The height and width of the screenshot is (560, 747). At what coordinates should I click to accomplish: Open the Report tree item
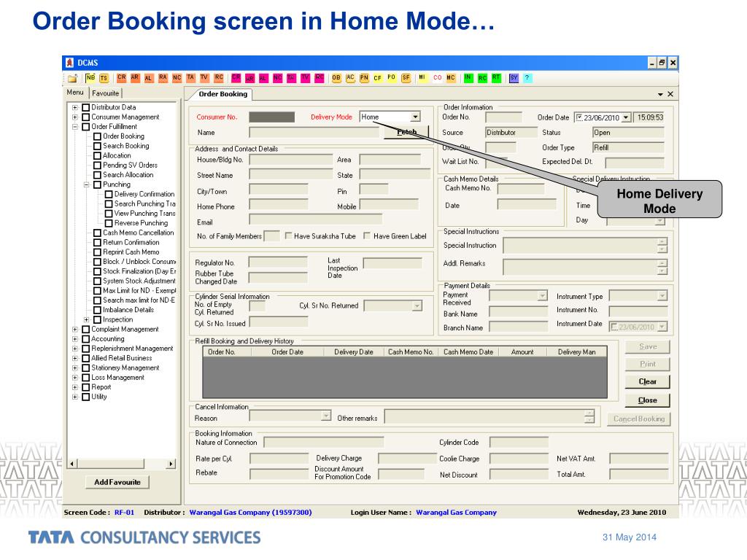pyautogui.click(x=101, y=387)
